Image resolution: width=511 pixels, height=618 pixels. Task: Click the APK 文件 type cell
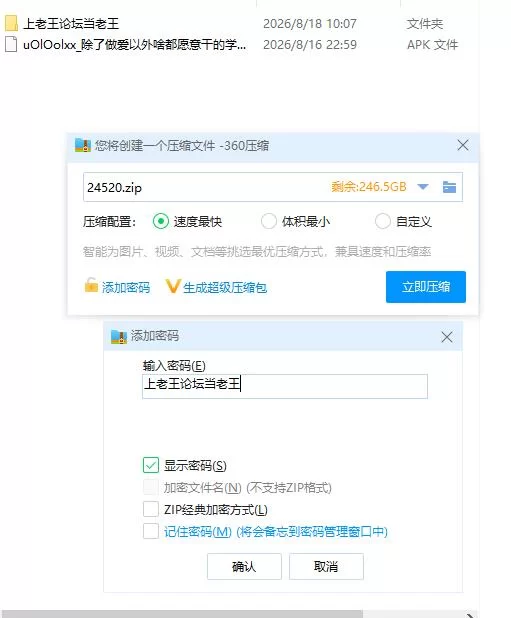(x=432, y=45)
